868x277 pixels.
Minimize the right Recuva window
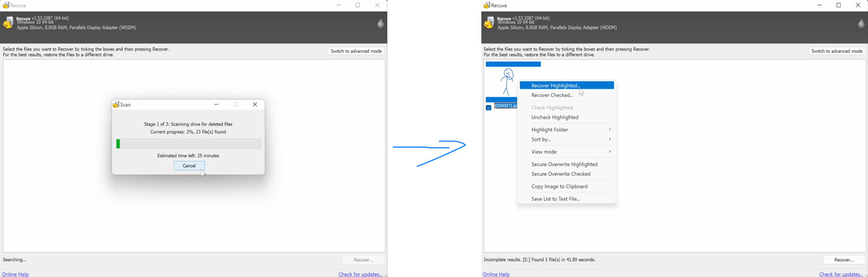[x=819, y=5]
